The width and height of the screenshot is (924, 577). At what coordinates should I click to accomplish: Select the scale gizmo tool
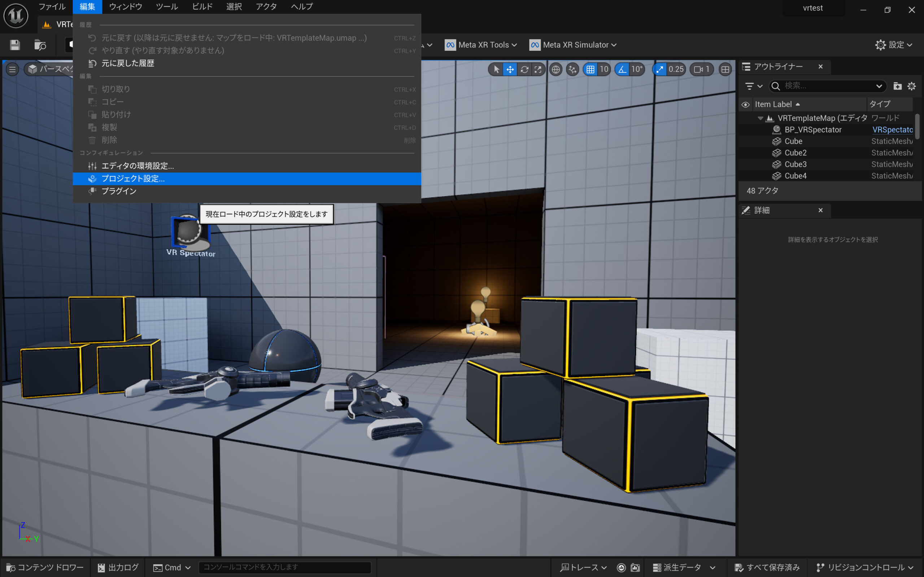click(538, 70)
